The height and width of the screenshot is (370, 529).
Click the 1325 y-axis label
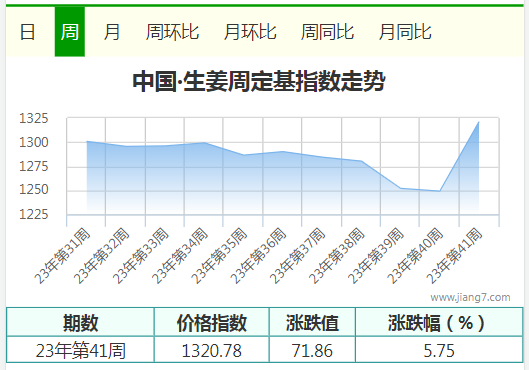click(34, 118)
